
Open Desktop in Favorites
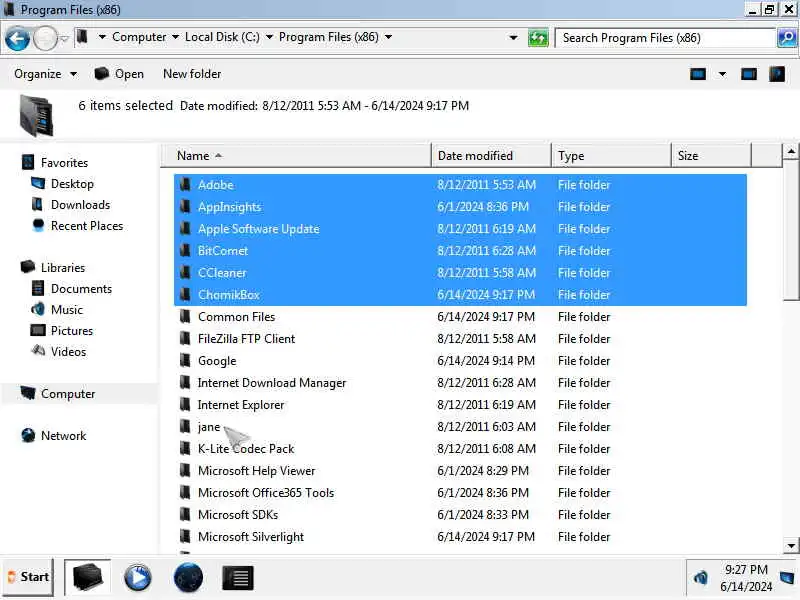click(x=72, y=184)
